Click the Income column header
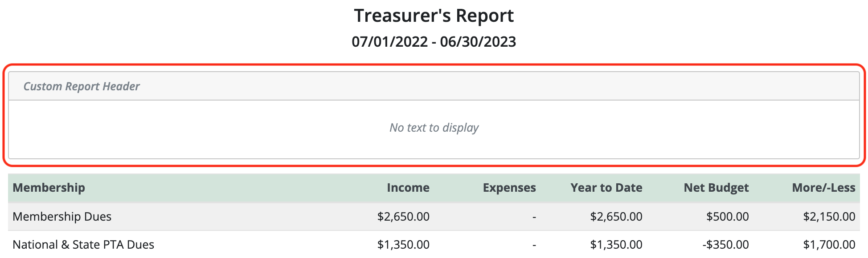 408,188
